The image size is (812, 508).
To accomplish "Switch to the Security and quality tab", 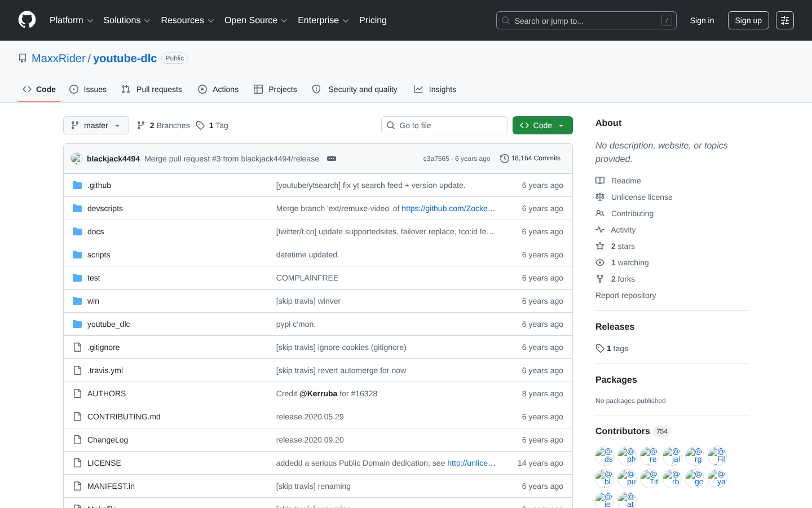I will (355, 89).
